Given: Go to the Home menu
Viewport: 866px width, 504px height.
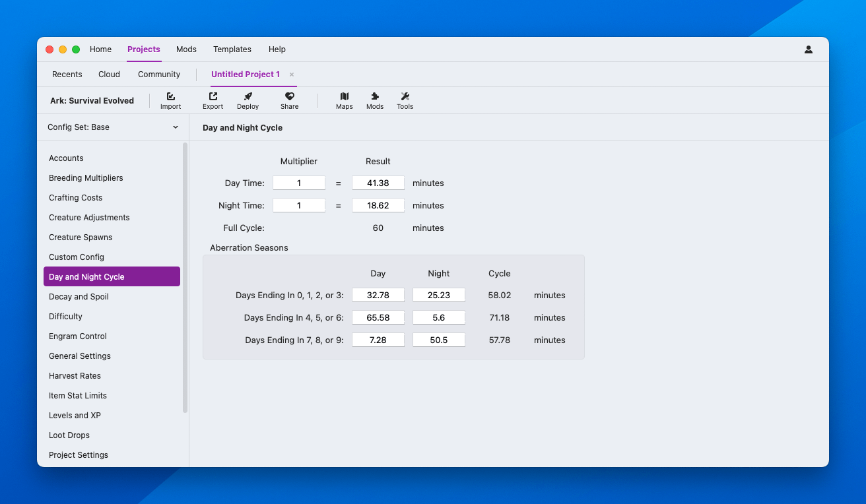Looking at the screenshot, I should tap(100, 49).
